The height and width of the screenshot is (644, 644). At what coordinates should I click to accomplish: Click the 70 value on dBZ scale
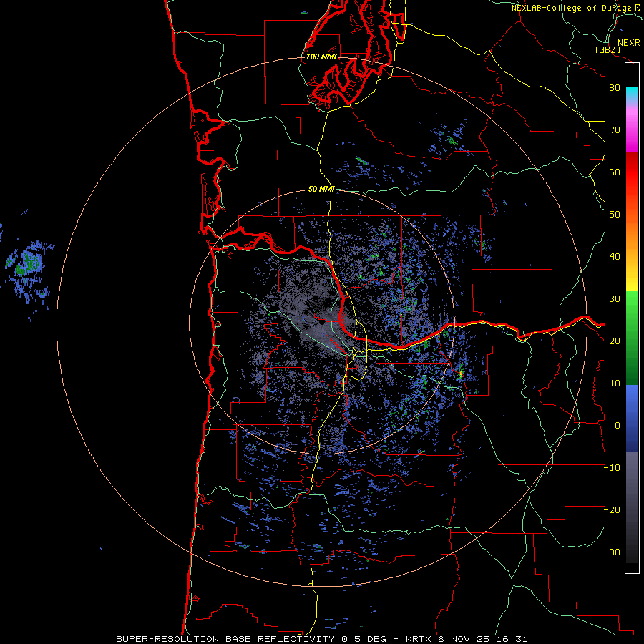(615, 130)
